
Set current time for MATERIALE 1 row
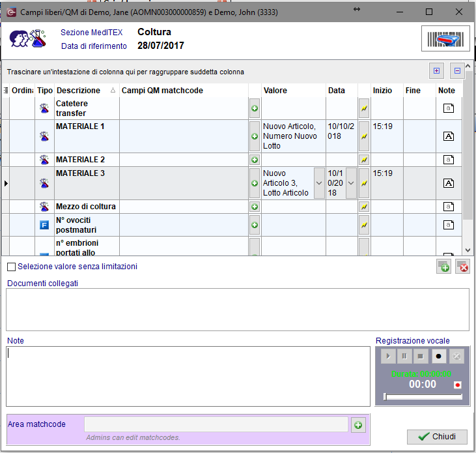364,136
